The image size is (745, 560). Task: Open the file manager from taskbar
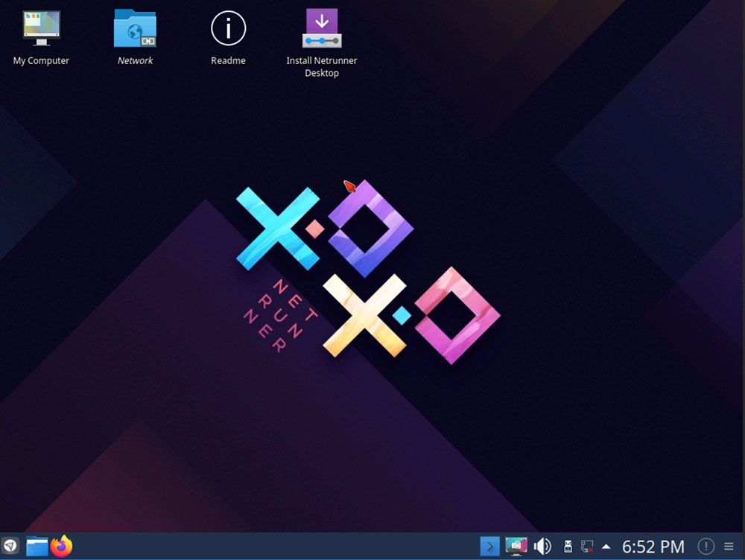[x=37, y=547]
